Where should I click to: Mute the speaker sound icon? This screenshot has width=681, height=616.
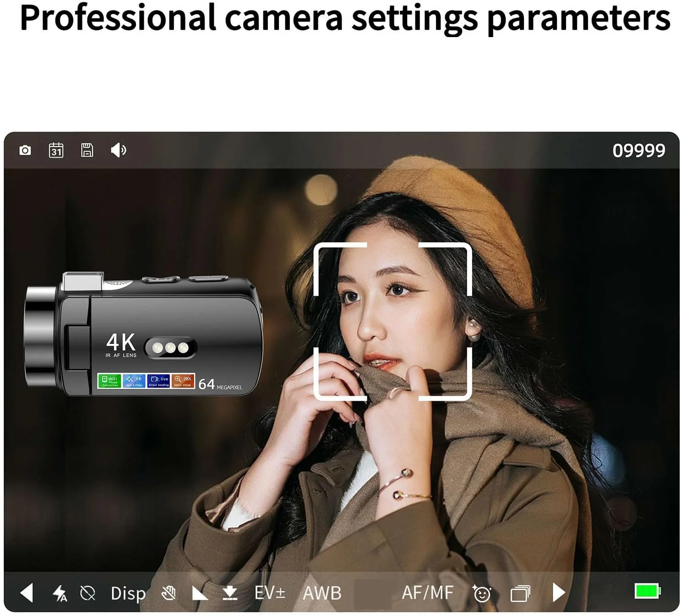pos(118,150)
